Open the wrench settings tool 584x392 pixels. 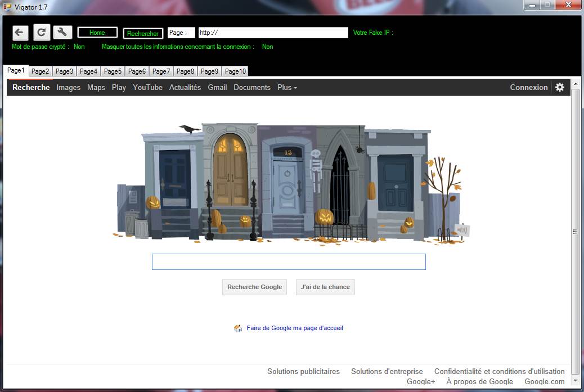[x=62, y=33]
